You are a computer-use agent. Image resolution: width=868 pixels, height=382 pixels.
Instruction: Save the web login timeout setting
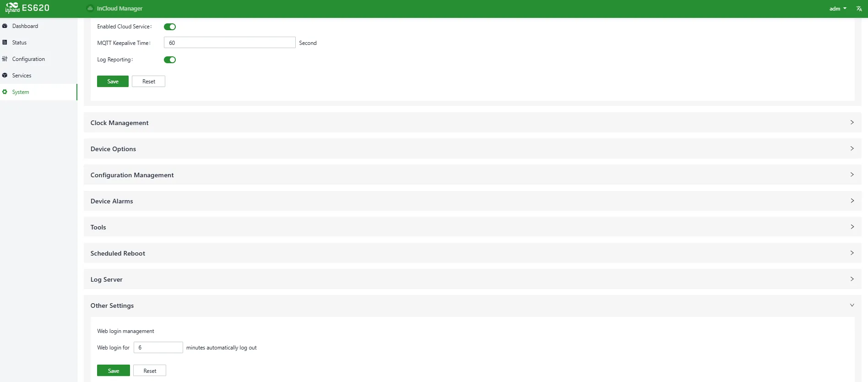click(x=114, y=371)
